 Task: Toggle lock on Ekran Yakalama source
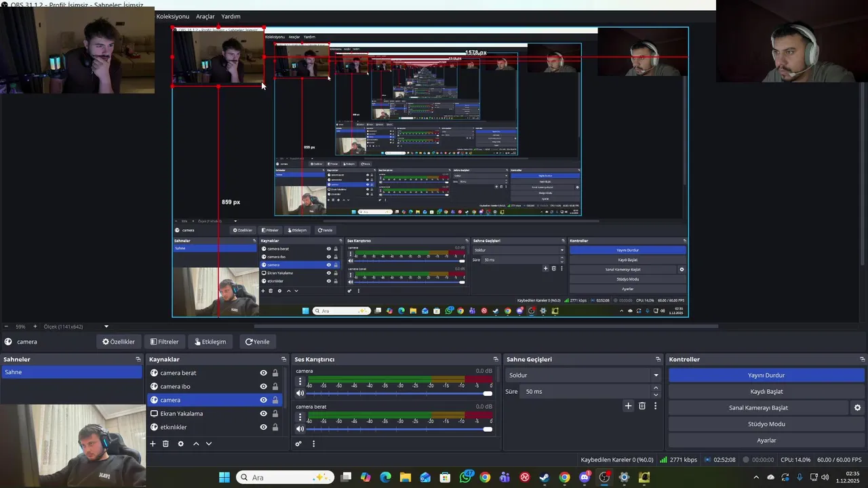(275, 413)
